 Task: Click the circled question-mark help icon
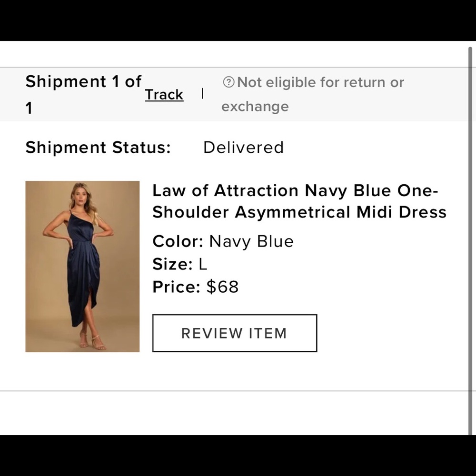pos(228,82)
